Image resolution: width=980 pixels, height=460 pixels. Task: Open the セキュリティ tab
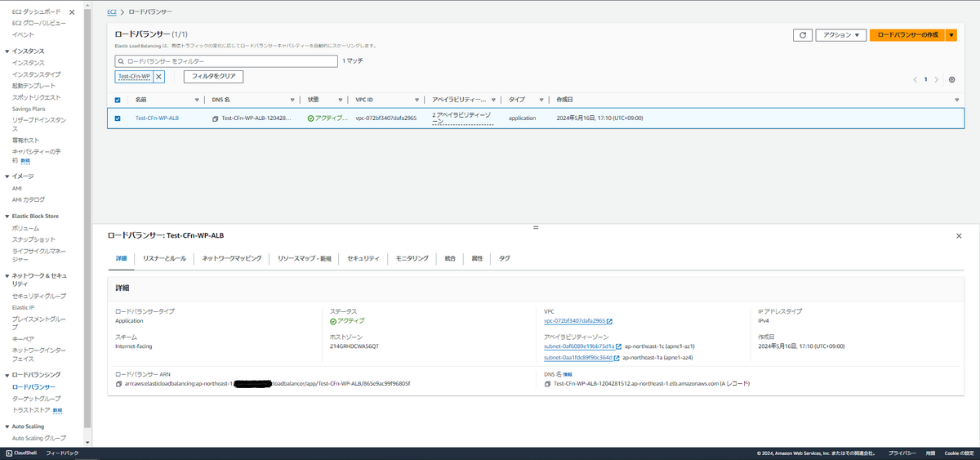(x=363, y=258)
